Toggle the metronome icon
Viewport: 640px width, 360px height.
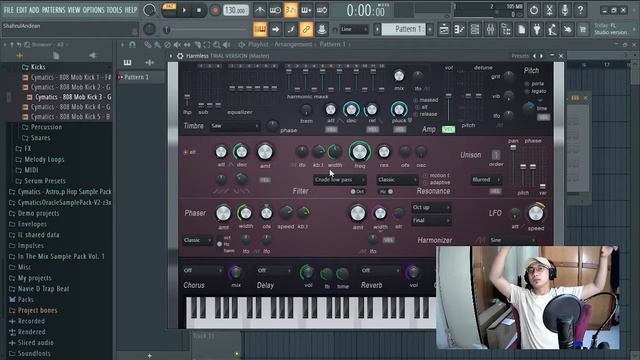coord(260,10)
